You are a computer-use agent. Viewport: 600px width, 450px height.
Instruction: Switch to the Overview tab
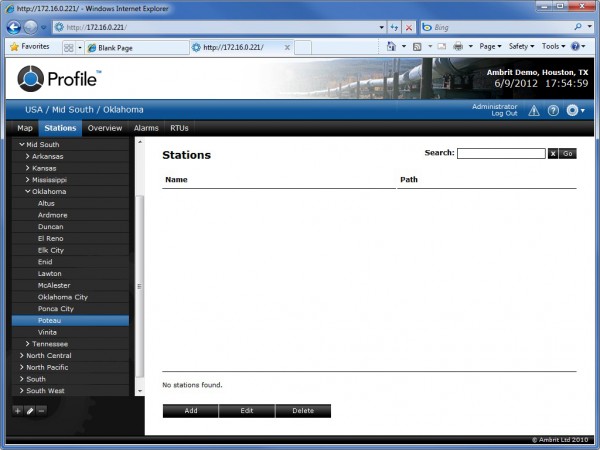[105, 128]
